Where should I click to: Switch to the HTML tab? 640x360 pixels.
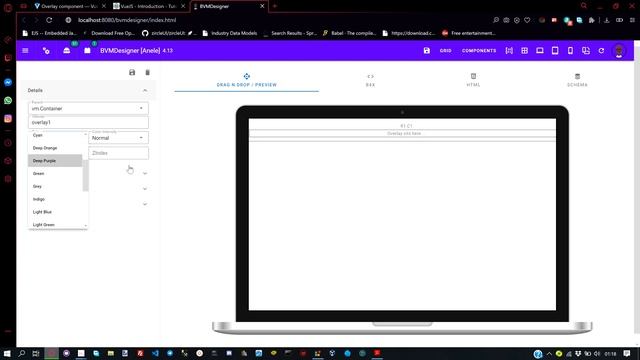coord(473,80)
